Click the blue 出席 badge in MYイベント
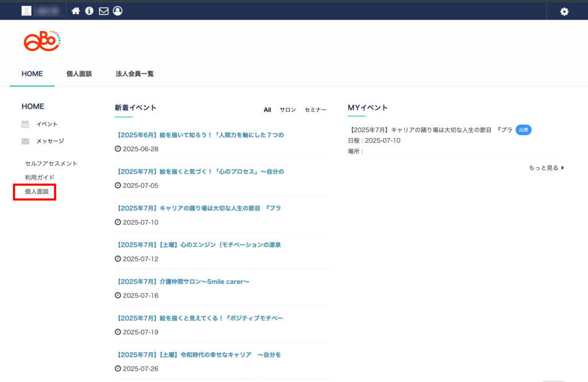 tap(523, 130)
